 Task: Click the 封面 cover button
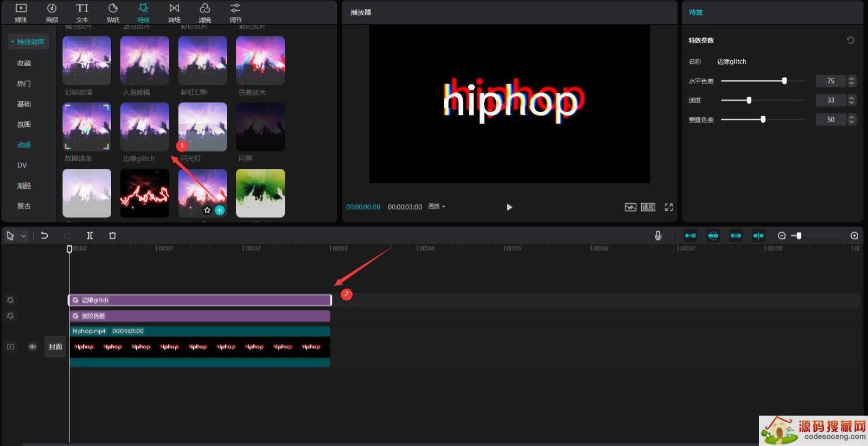click(x=55, y=347)
